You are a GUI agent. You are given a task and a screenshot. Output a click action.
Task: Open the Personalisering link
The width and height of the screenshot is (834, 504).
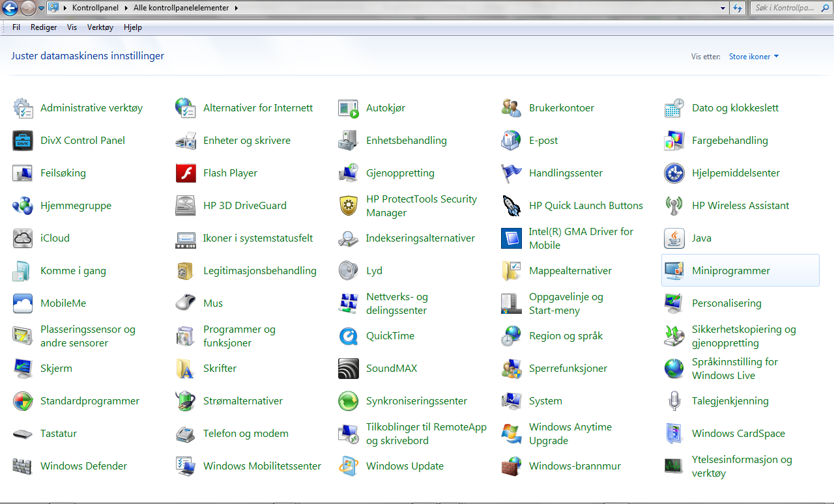point(726,303)
